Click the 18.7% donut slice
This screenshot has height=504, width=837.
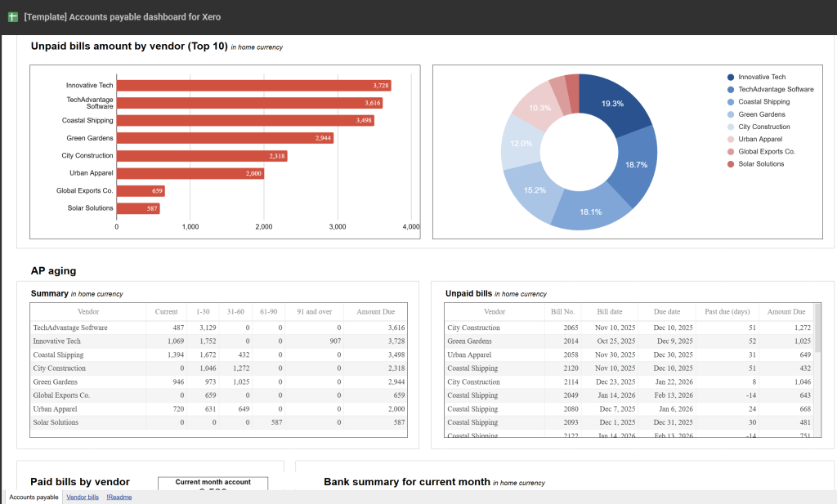click(636, 165)
